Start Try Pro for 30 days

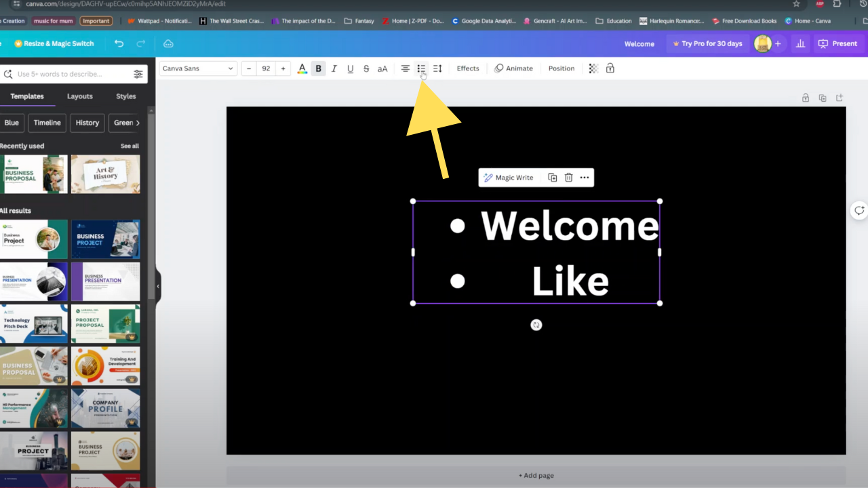pyautogui.click(x=707, y=43)
